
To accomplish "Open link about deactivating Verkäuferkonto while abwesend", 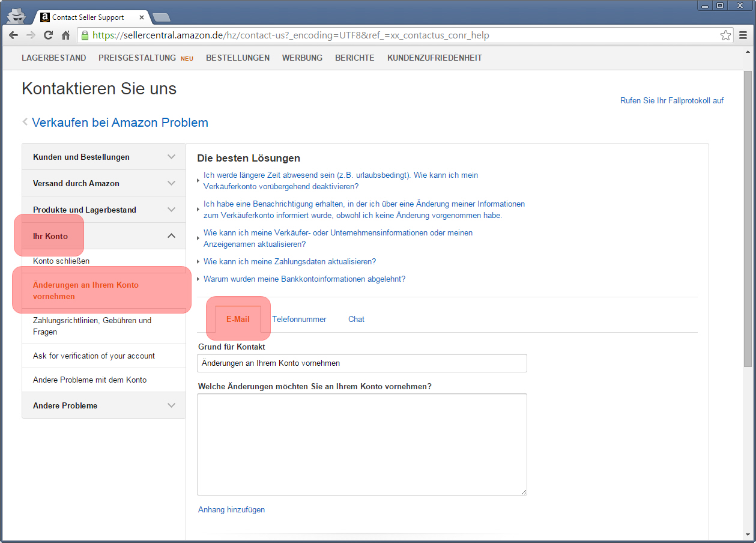I will point(340,181).
